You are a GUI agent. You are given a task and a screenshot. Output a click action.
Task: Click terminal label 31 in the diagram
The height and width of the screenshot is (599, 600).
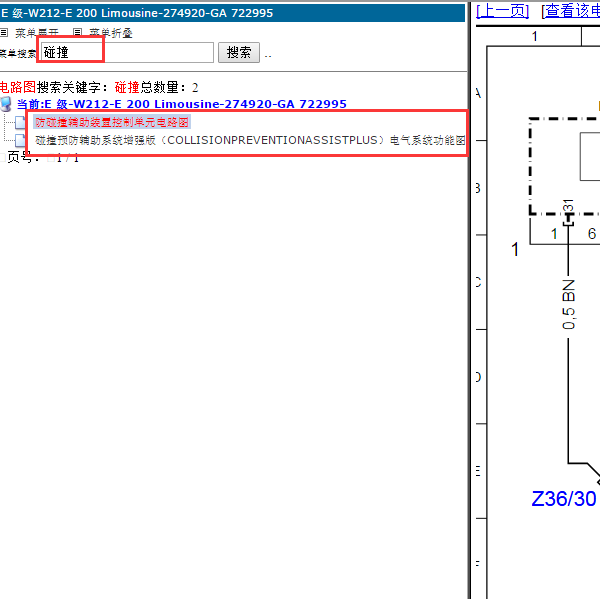point(569,205)
